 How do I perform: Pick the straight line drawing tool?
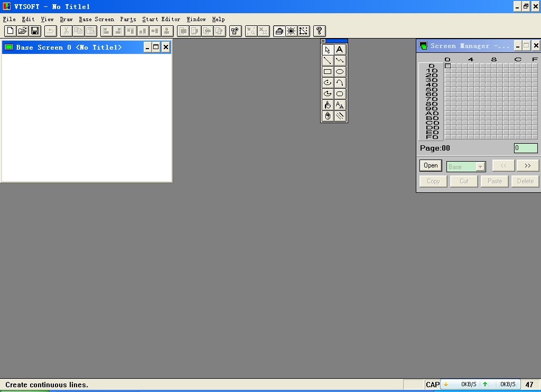(x=328, y=61)
